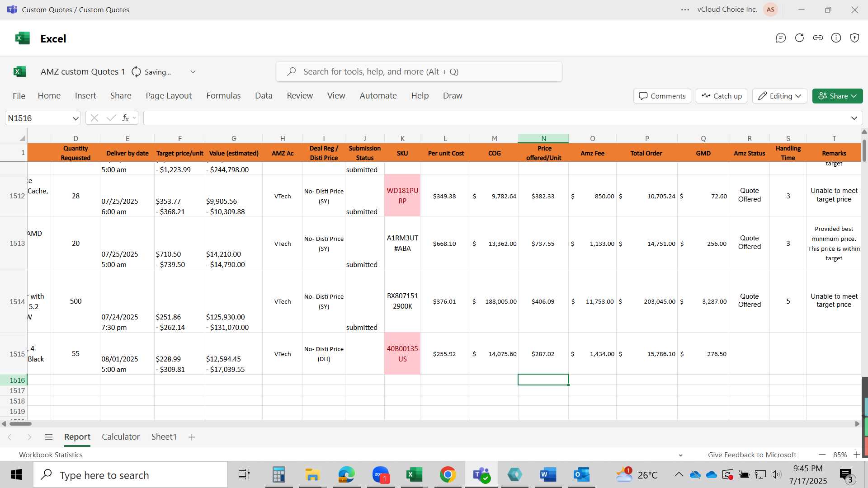Click the Comments button
868x488 pixels.
coord(662,96)
